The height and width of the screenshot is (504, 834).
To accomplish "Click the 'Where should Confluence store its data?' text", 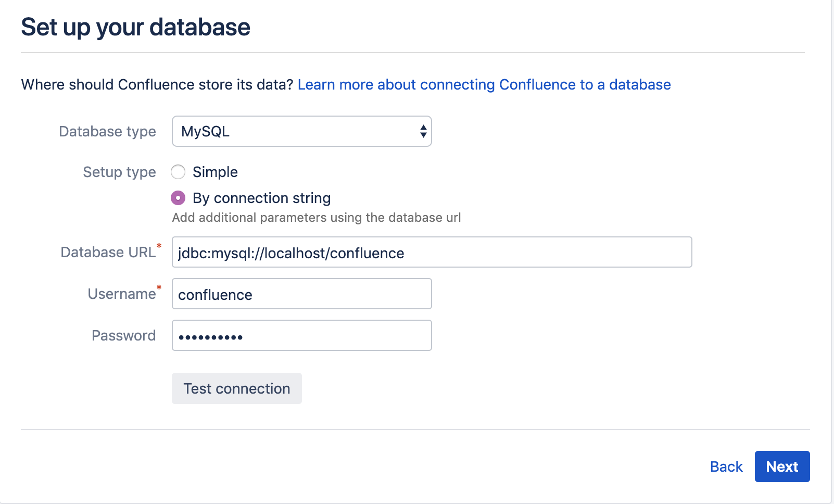I will (x=157, y=84).
